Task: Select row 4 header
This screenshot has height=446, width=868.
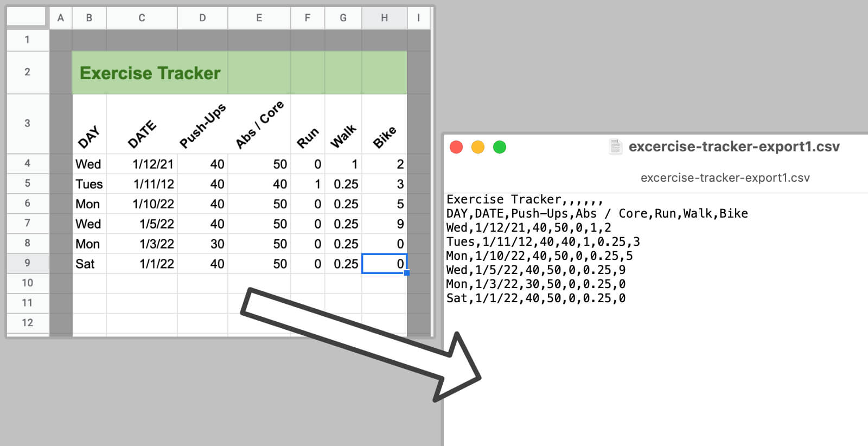Action: click(x=28, y=163)
